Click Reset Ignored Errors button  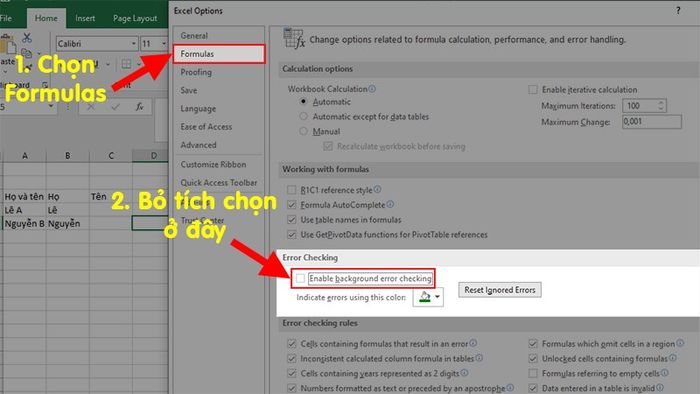point(500,290)
